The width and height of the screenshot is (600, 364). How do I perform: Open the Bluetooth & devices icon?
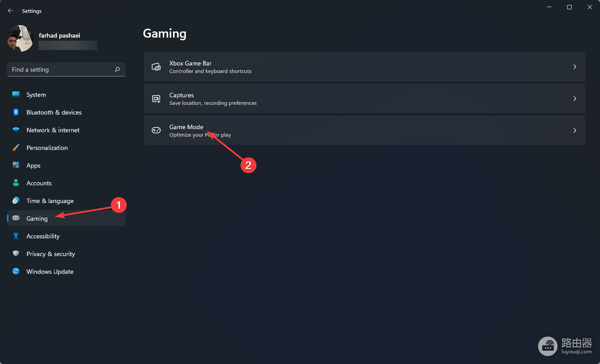(16, 112)
